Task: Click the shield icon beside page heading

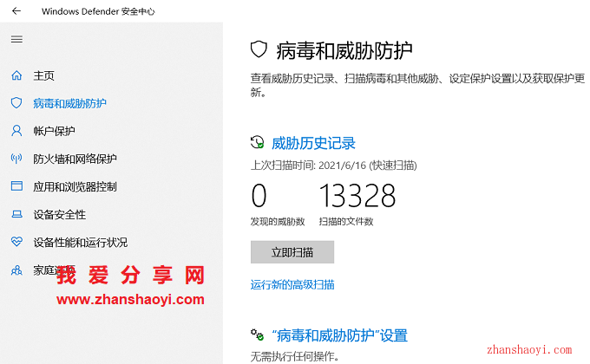Action: (259, 49)
